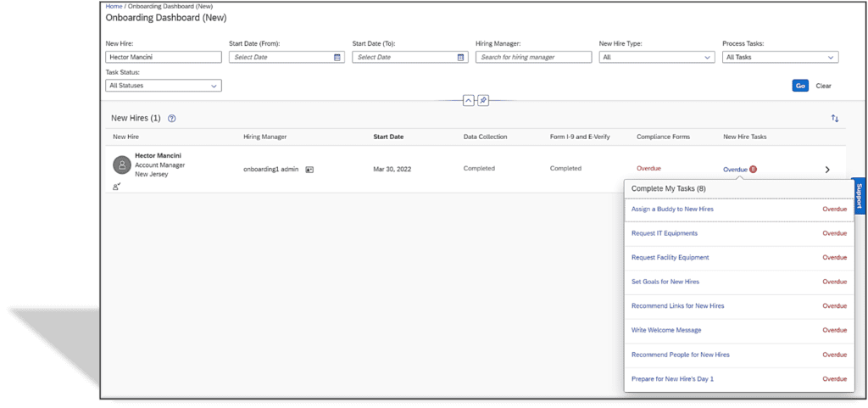Viewport: 868px width, 408px height.
Task: Click the Compliance Forms Overdue status
Action: pyautogui.click(x=648, y=168)
